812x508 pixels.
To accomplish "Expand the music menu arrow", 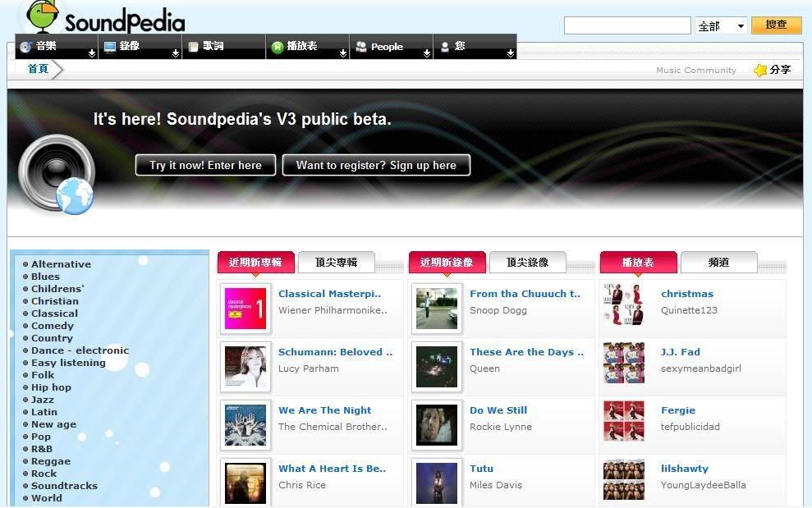I will (92, 53).
